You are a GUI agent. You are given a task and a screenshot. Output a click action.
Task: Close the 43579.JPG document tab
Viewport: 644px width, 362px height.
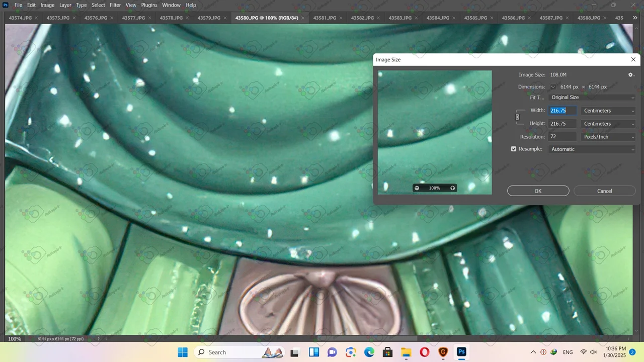225,18
